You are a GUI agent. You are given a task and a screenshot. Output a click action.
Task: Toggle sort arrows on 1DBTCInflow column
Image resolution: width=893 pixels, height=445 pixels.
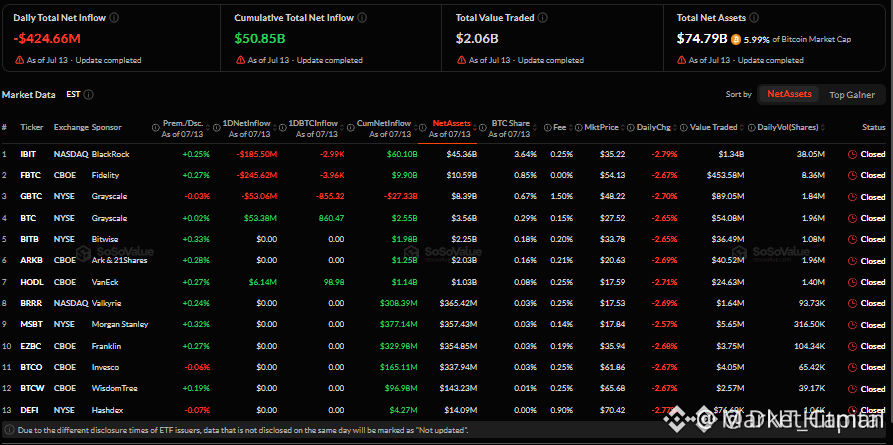342,128
